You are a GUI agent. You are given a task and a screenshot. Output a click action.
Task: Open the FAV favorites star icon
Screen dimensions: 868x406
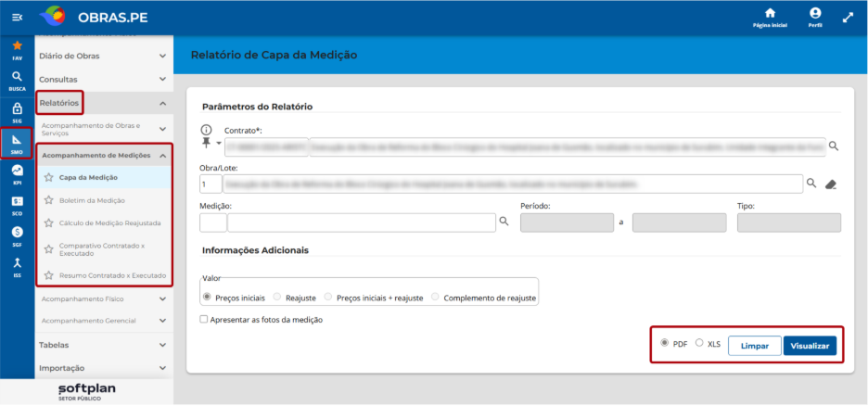(18, 50)
